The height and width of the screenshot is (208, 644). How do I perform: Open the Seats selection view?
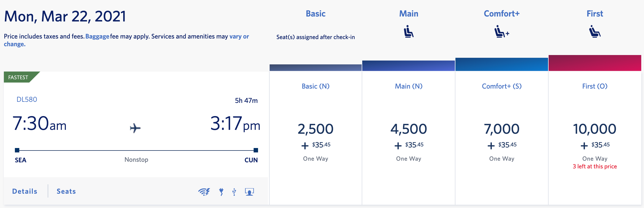pyautogui.click(x=66, y=191)
